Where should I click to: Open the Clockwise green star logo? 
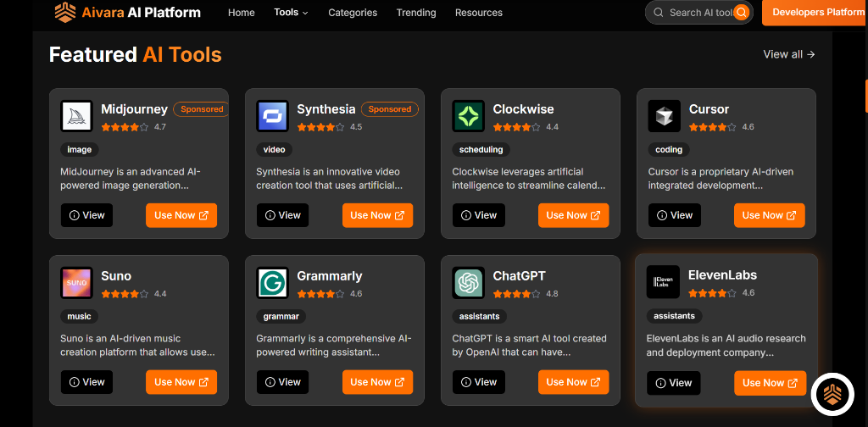(x=468, y=116)
